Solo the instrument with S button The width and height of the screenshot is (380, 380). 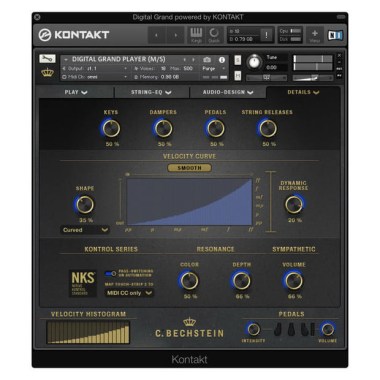tap(238, 60)
